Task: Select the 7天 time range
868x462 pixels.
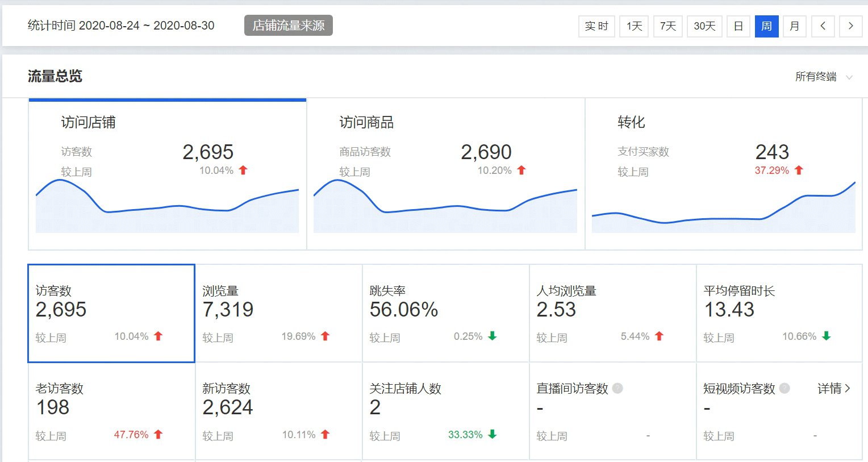Action: (668, 26)
